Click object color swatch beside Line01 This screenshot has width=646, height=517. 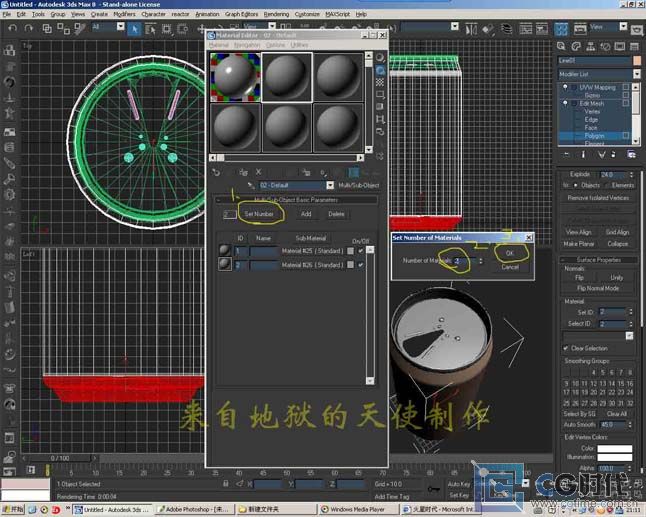(637, 61)
